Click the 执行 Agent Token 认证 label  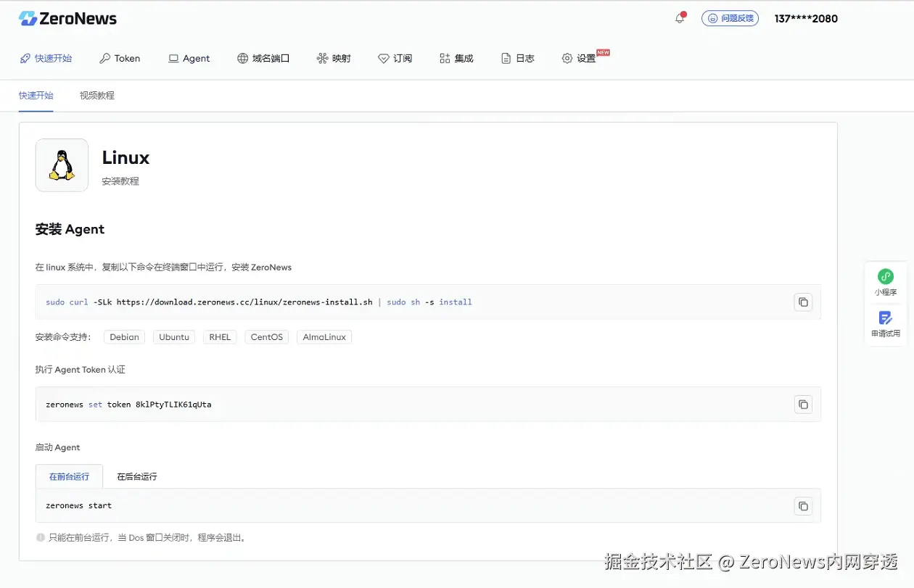pos(81,370)
